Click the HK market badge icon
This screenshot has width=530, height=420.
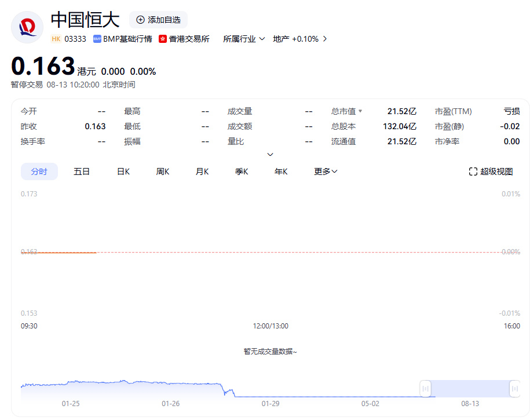coord(56,39)
